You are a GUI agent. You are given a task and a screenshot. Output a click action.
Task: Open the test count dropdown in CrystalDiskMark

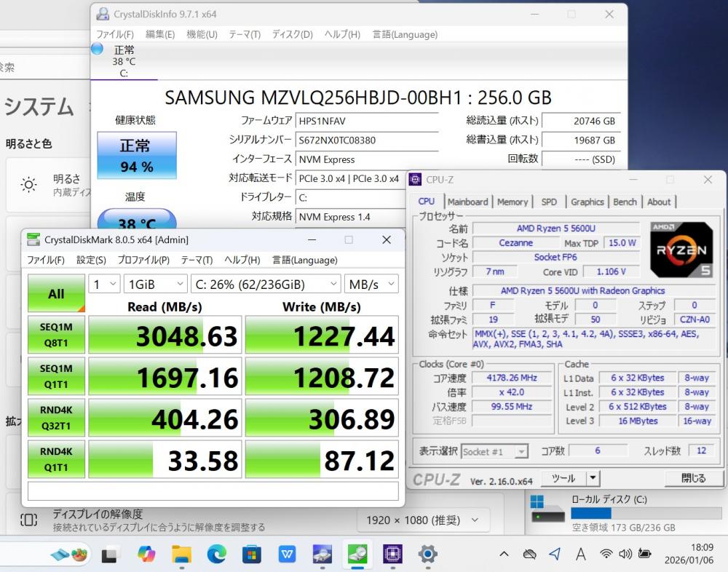104,284
